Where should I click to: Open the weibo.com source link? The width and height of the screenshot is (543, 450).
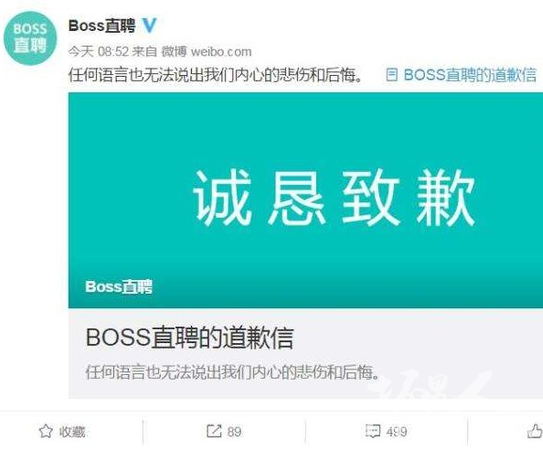click(221, 52)
